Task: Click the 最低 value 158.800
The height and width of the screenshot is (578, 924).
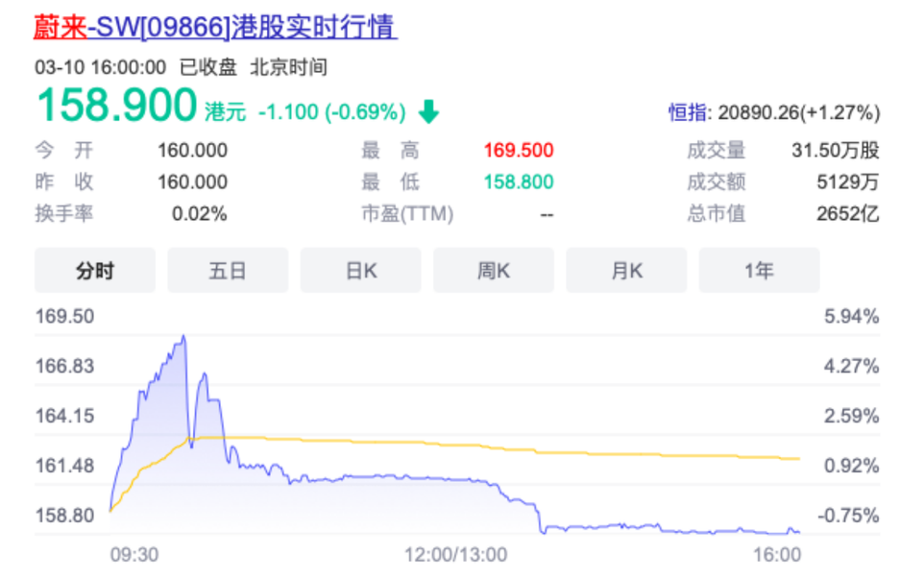Action: point(519,181)
